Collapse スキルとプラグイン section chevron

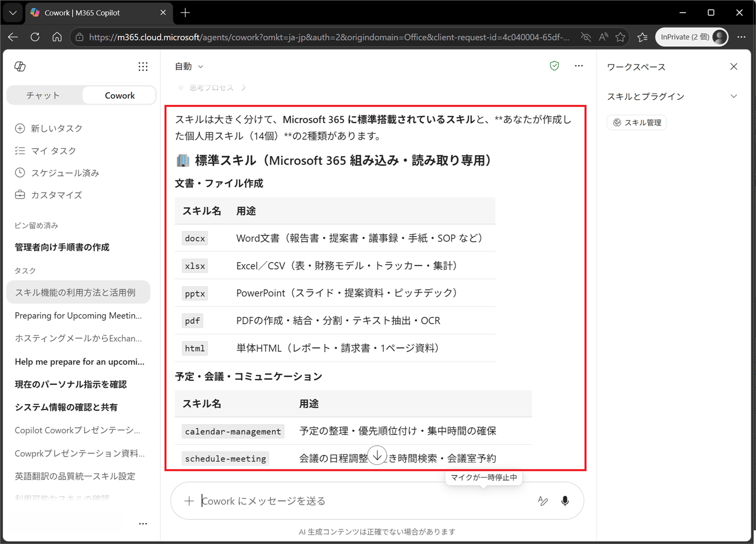coord(734,96)
